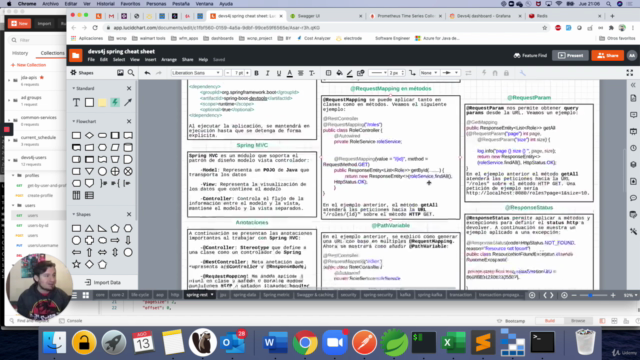This screenshot has height=360, width=640.
Task: Toggle the lock icon in the toolbar
Action: coord(506,73)
